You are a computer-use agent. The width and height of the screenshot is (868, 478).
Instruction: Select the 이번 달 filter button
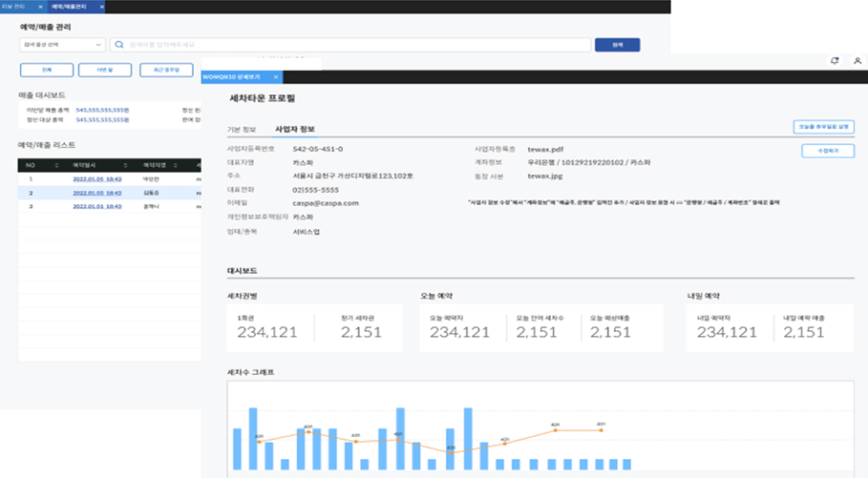pyautogui.click(x=105, y=71)
